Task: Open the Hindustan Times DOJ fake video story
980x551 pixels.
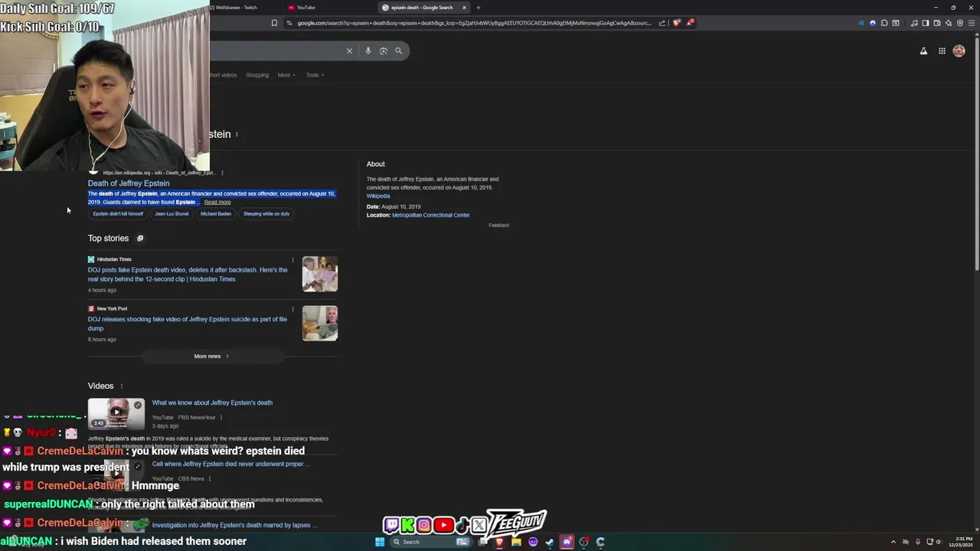Action: [188, 275]
